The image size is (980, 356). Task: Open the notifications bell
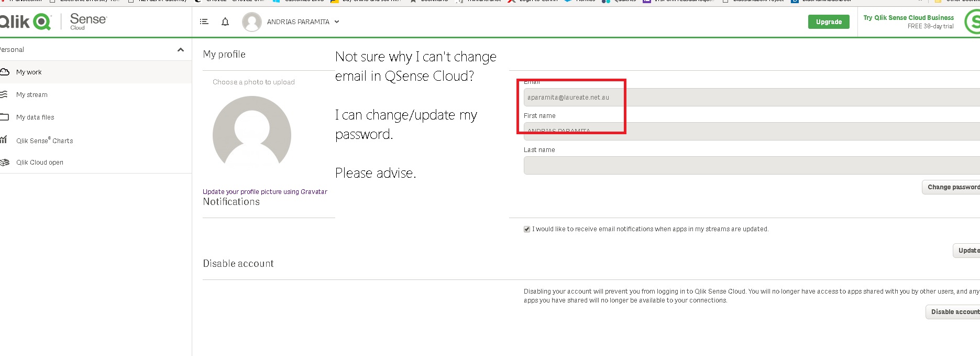(225, 21)
